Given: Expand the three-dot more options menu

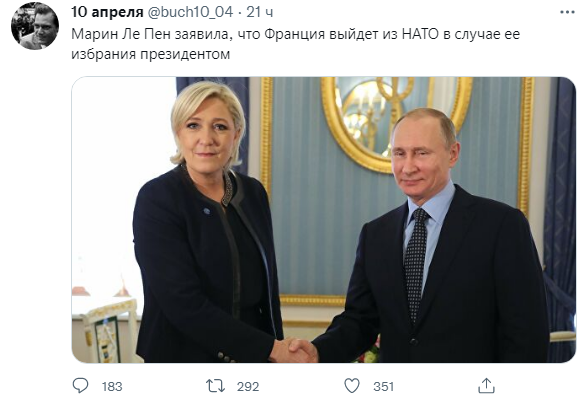Looking at the screenshot, I should tap(567, 12).
